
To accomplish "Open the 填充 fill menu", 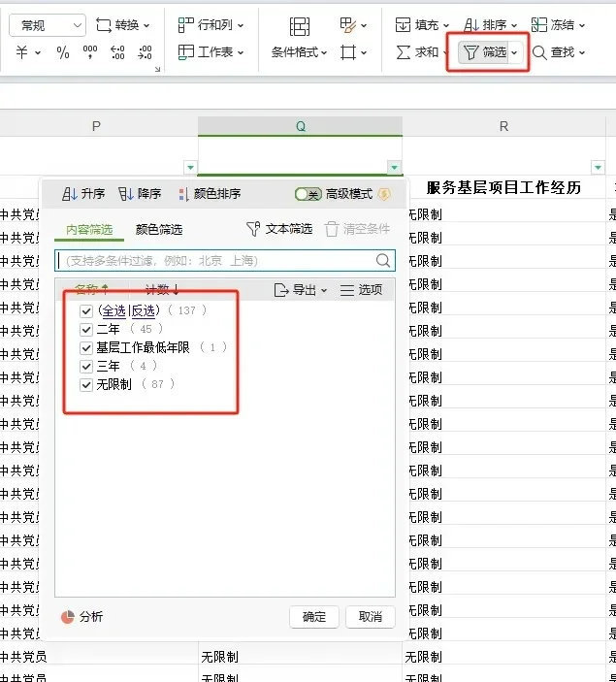I will (422, 25).
